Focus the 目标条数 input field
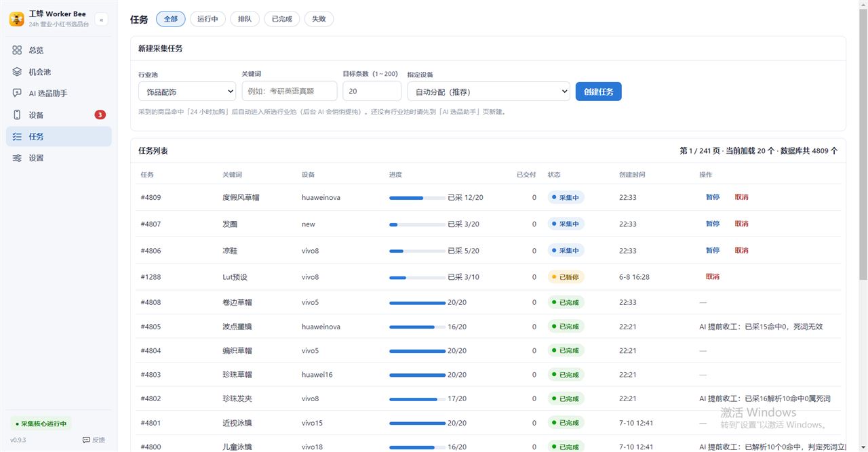868x452 pixels. click(372, 91)
